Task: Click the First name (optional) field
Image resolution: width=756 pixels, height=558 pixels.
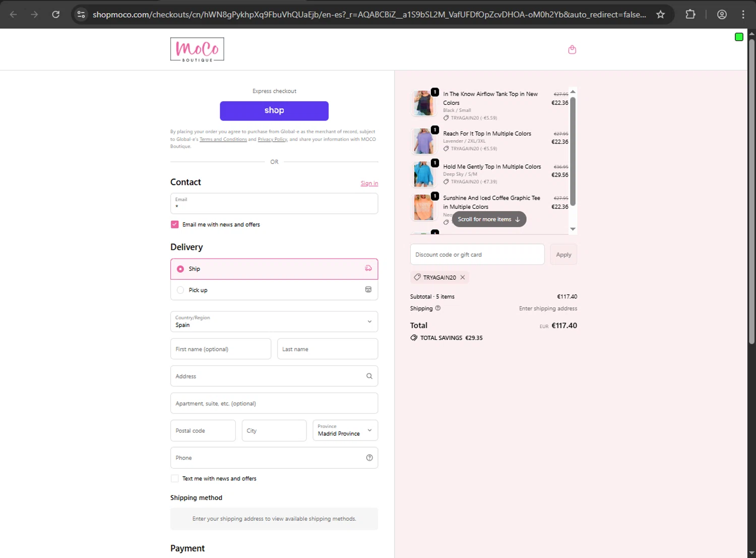Action: point(221,349)
